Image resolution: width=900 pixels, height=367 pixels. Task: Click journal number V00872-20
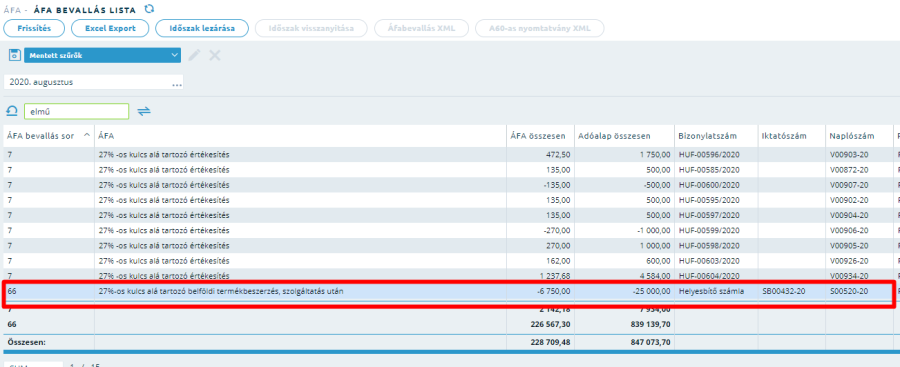pyautogui.click(x=849, y=170)
